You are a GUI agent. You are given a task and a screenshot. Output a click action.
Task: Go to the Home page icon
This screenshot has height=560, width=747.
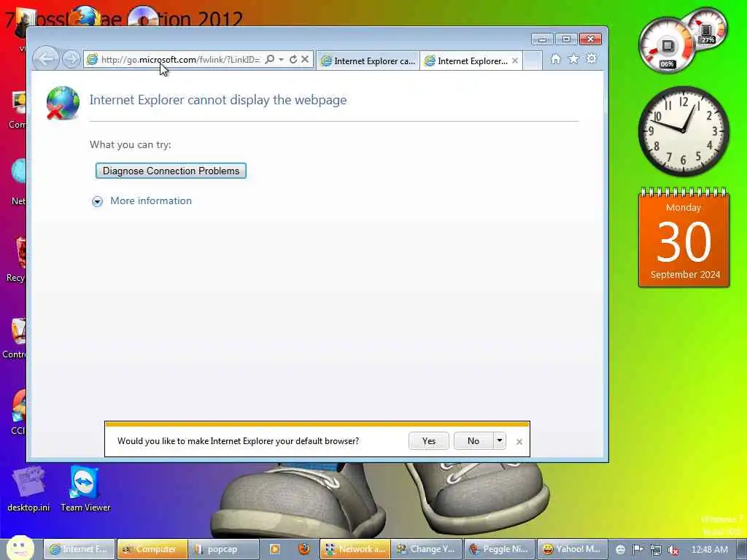[x=555, y=59]
